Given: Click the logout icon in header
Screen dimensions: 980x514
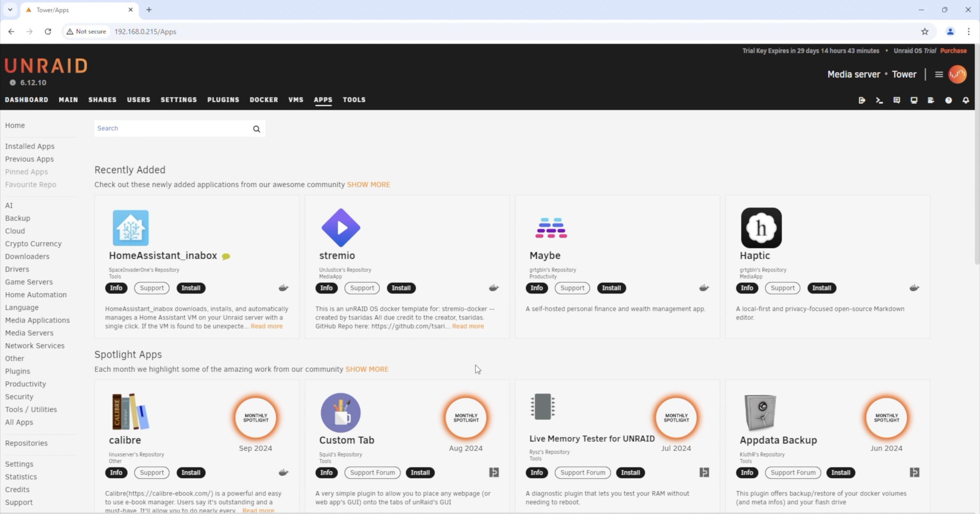Looking at the screenshot, I should tap(862, 100).
